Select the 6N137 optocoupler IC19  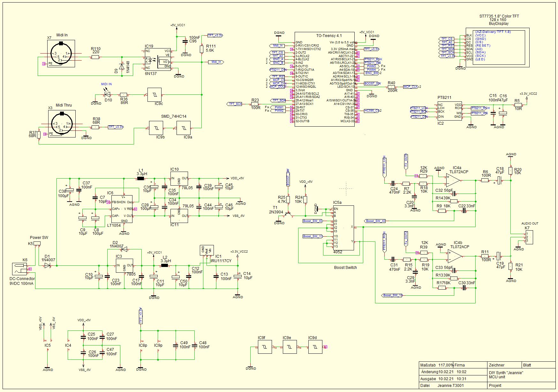point(158,59)
